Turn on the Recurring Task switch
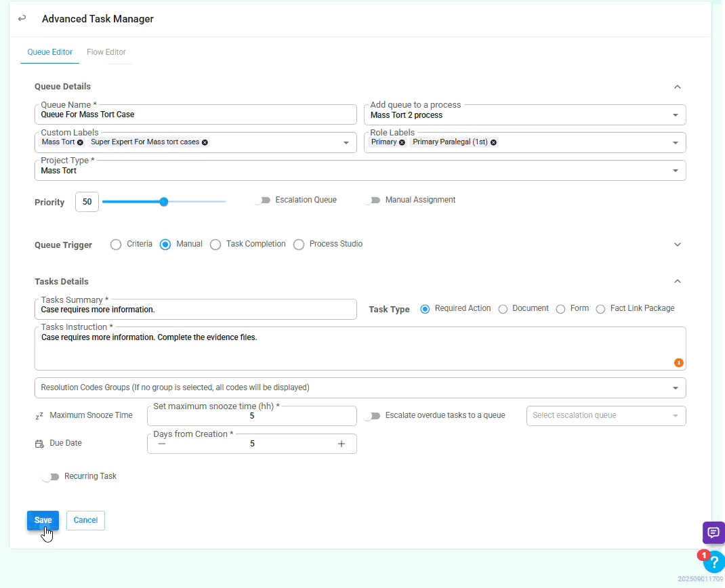The height and width of the screenshot is (588, 725). click(x=51, y=477)
